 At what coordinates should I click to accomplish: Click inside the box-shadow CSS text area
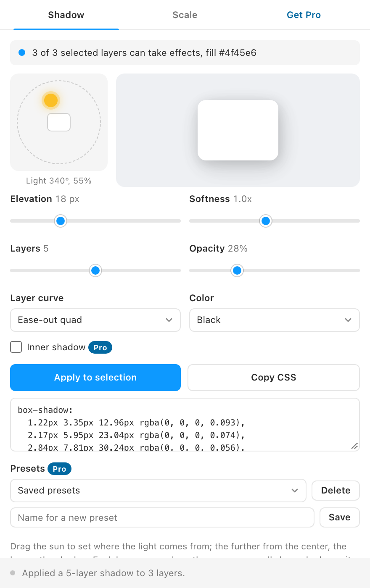point(185,425)
